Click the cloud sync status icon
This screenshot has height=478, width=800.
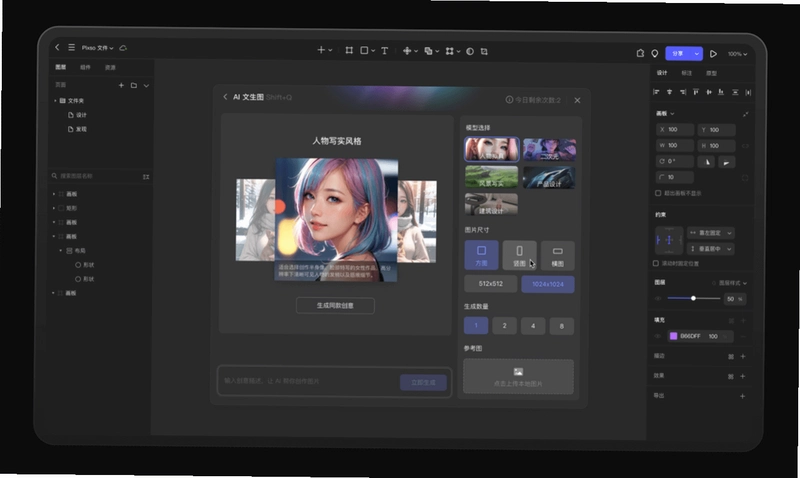tap(123, 47)
